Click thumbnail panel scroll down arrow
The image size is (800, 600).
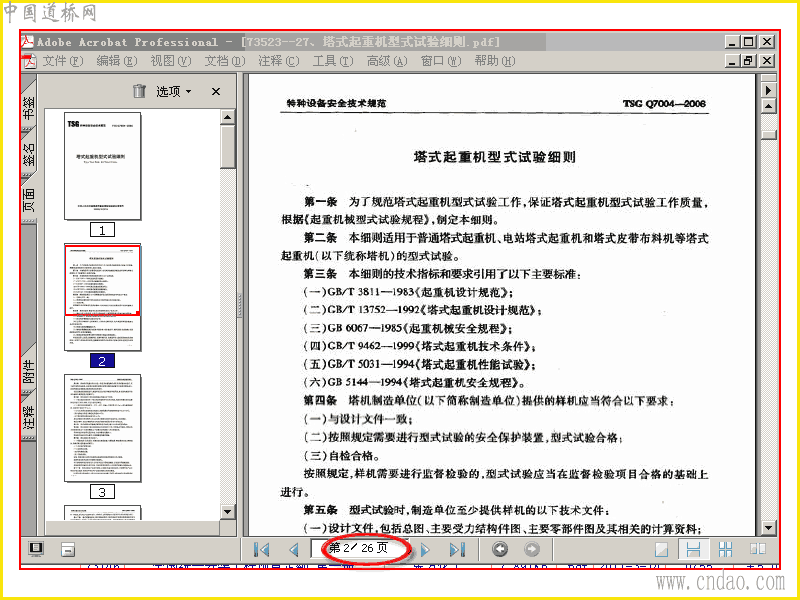[x=228, y=512]
